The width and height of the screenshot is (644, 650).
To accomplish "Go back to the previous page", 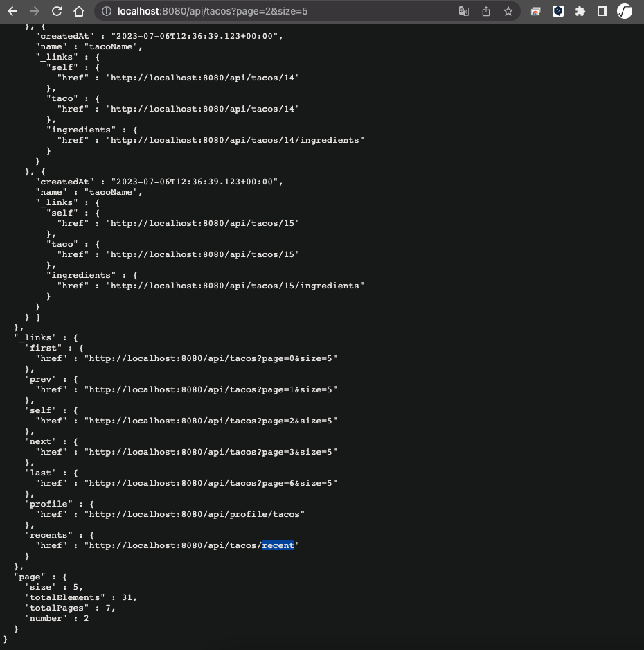I will click(12, 11).
